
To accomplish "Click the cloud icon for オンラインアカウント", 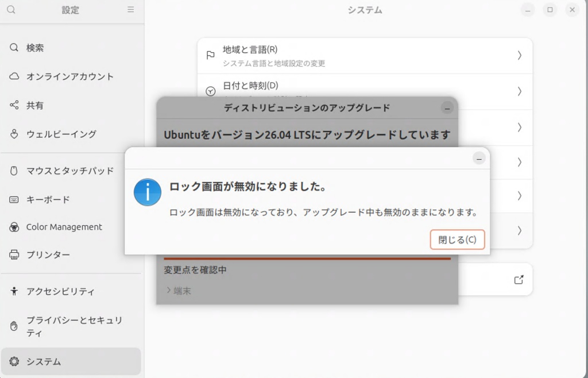I will coord(14,76).
